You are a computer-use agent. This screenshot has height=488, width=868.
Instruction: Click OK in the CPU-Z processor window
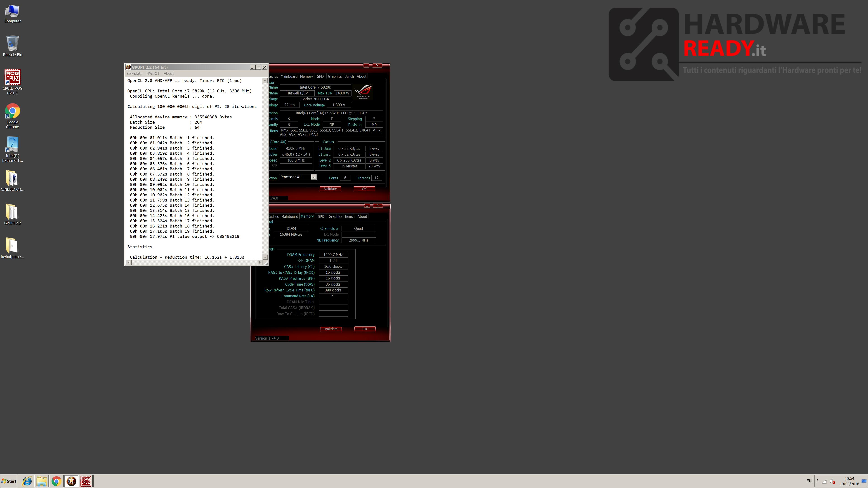pos(364,189)
